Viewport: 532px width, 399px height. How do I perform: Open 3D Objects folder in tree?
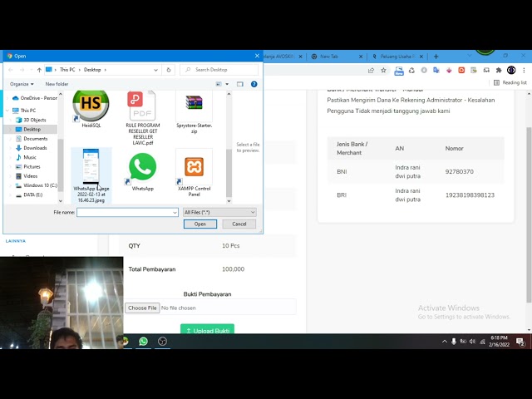click(31, 120)
